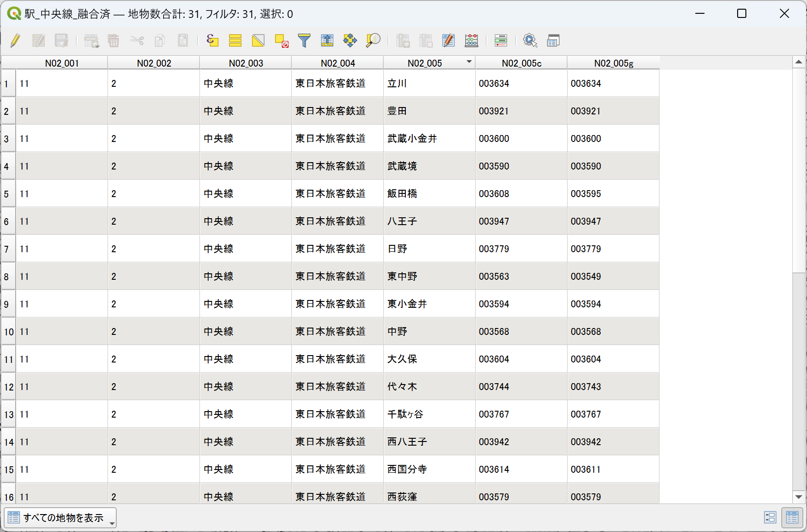The image size is (807, 532).
Task: Toggle multi edit mode
Action: coord(39,40)
